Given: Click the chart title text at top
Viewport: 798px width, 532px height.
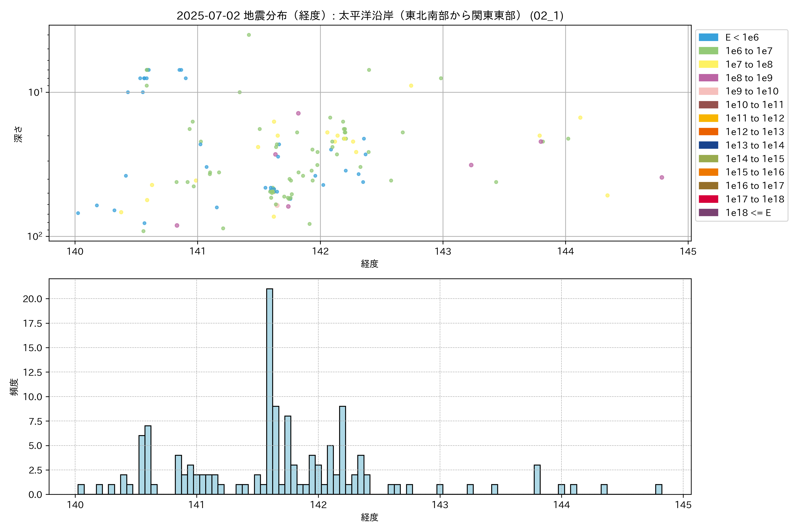Looking at the screenshot, I should (x=370, y=16).
